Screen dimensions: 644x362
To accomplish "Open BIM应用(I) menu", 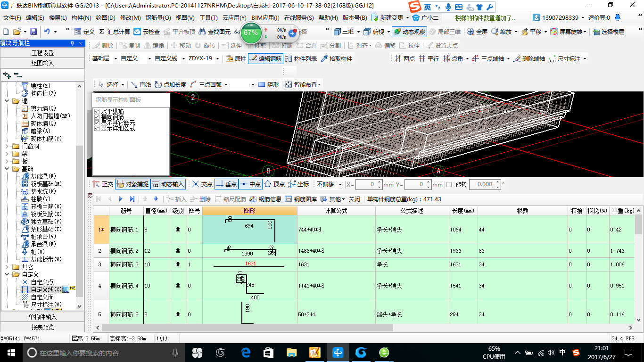I will tap(265, 18).
